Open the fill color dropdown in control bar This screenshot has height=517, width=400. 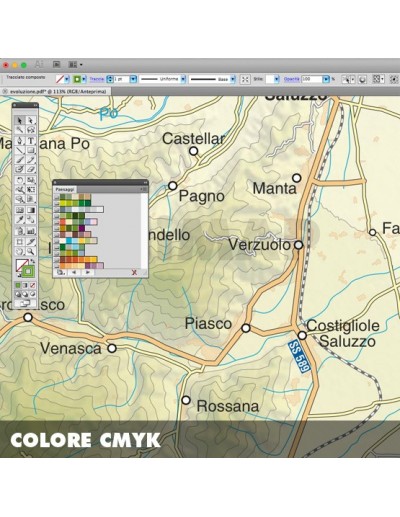[67, 79]
